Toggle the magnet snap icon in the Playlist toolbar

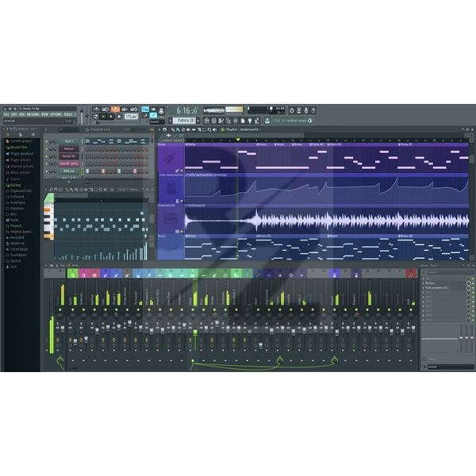[164, 129]
